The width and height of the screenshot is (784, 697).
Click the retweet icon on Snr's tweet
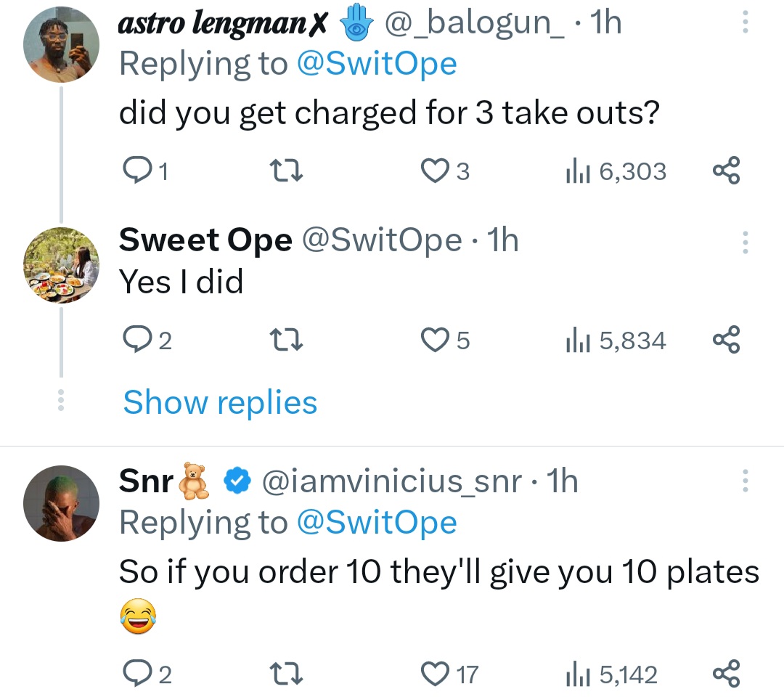287,674
